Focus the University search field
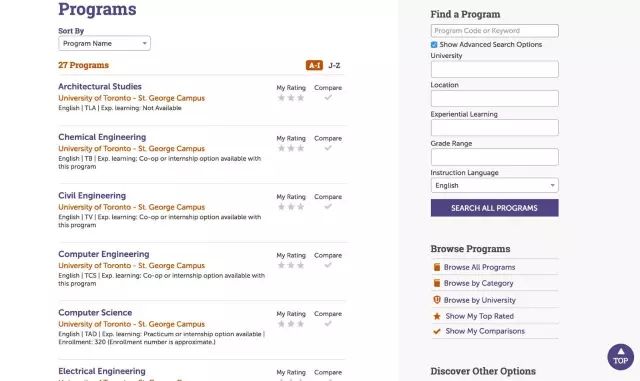 tap(494, 69)
